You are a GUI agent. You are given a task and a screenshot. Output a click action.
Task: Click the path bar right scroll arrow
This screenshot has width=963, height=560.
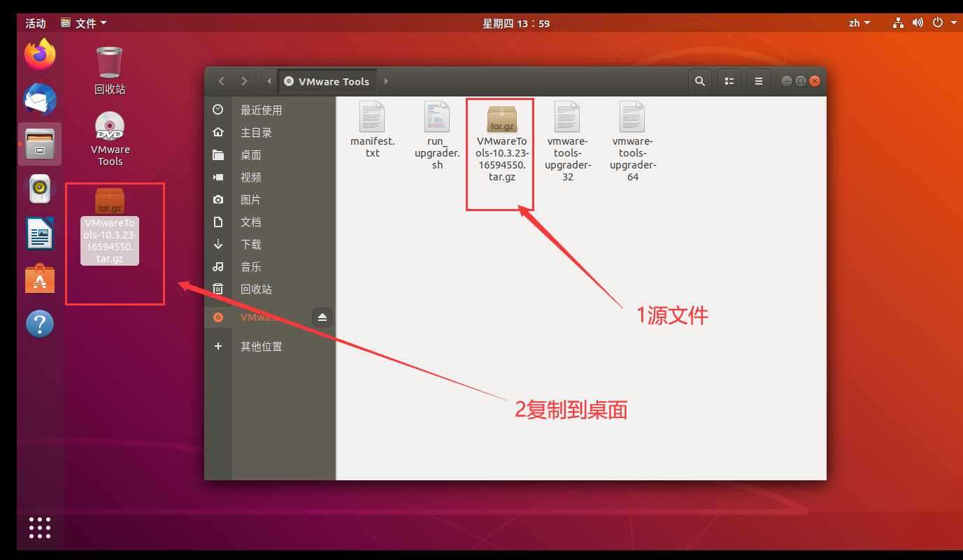pos(385,81)
